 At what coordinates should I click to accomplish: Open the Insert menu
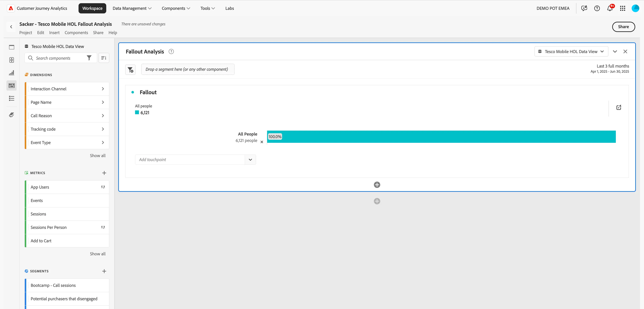click(x=54, y=32)
